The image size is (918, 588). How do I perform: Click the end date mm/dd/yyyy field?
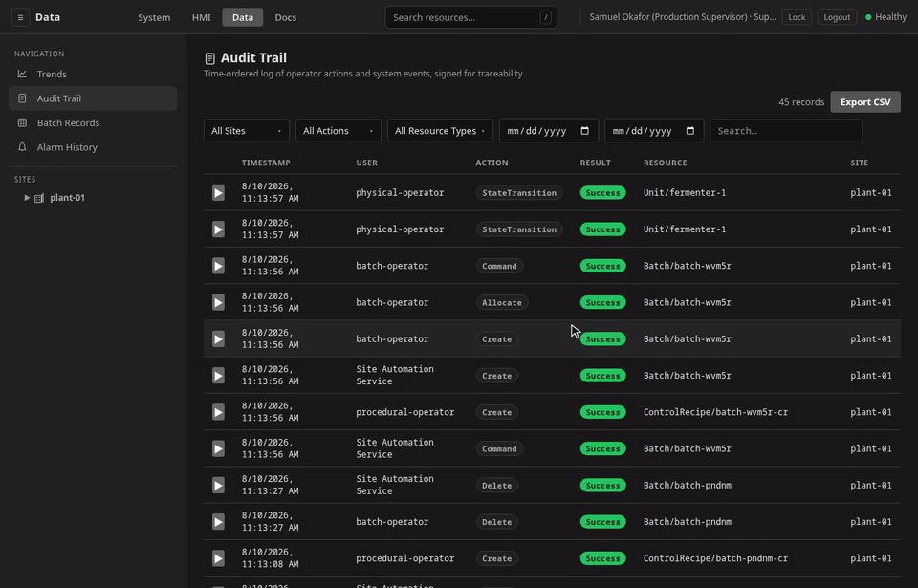[x=654, y=131]
